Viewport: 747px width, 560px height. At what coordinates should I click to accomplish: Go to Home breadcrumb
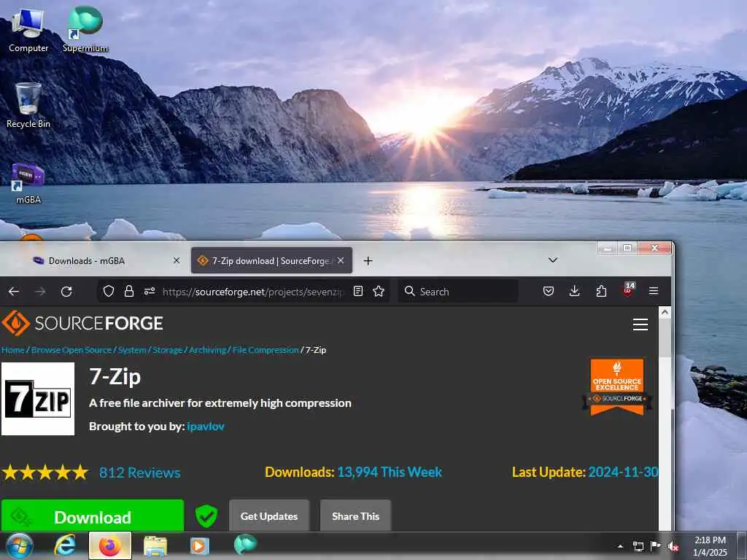pyautogui.click(x=13, y=350)
